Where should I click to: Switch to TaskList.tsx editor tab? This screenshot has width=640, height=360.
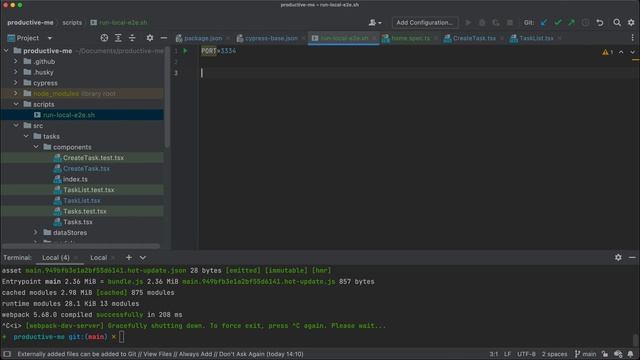point(536,38)
